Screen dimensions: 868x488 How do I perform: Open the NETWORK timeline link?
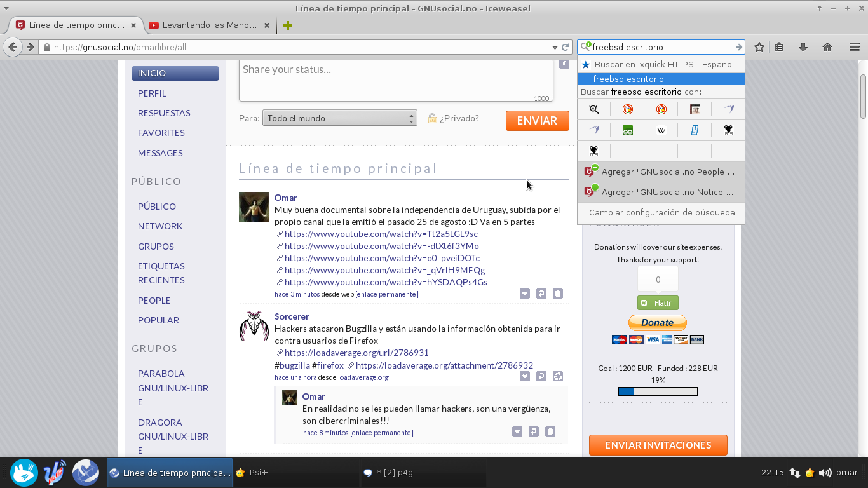160,226
